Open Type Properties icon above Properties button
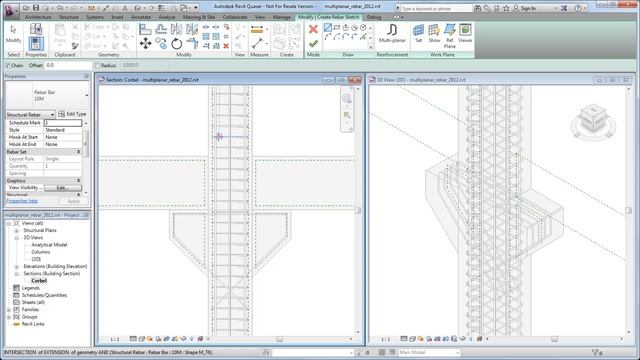Viewport: 640px width, 360px height. [36, 29]
